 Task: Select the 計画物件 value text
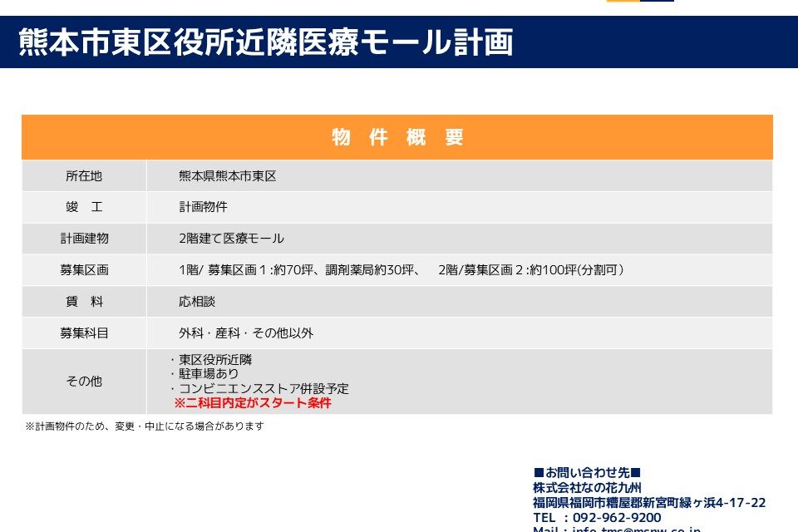tap(203, 207)
